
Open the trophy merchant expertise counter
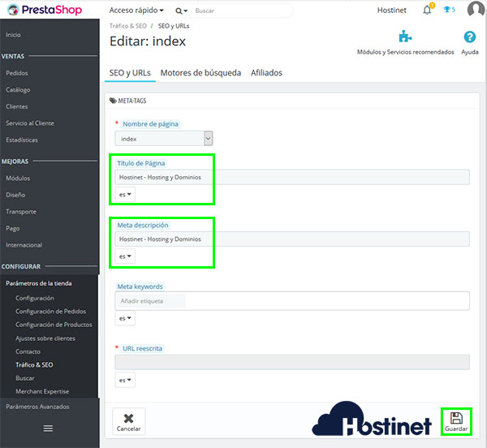pos(450,10)
